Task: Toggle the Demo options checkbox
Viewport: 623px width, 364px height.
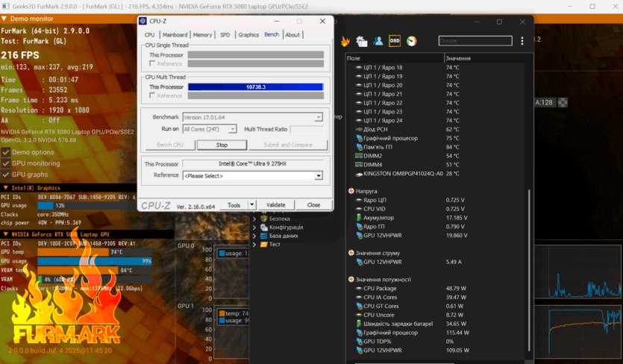Action: coord(6,152)
